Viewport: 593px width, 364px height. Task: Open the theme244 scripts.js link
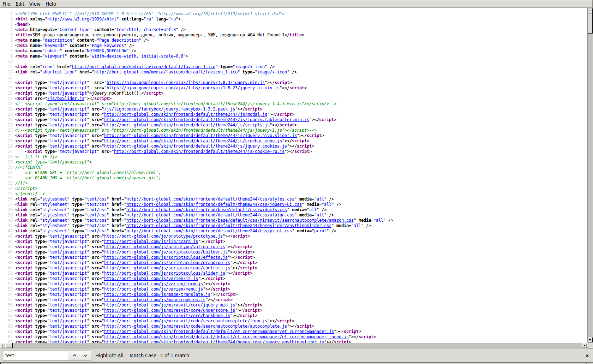[187, 125]
